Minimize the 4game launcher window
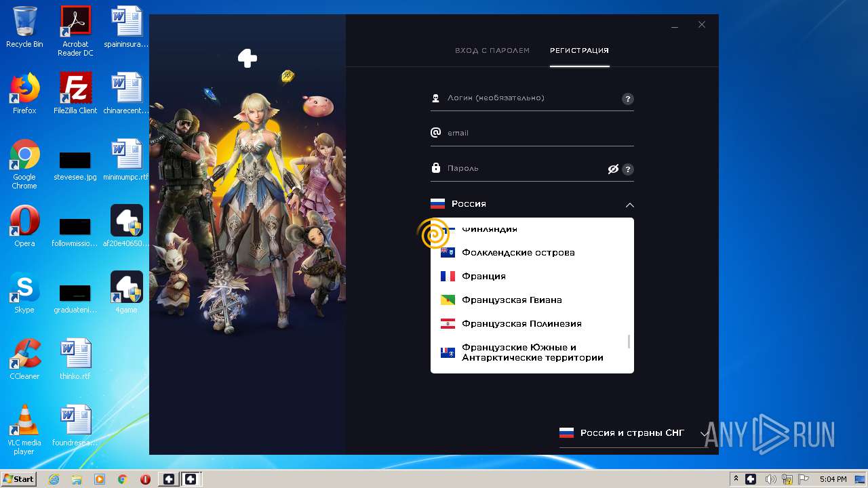This screenshot has width=868, height=488. point(675,26)
